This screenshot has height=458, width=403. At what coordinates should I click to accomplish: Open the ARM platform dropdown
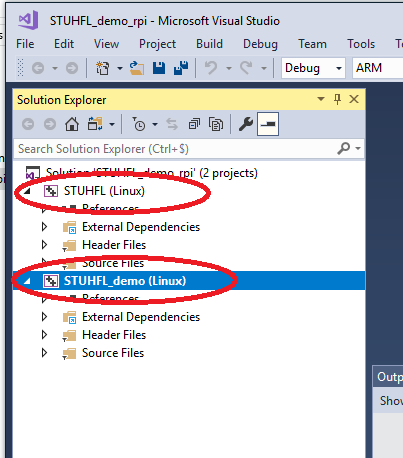tap(378, 68)
